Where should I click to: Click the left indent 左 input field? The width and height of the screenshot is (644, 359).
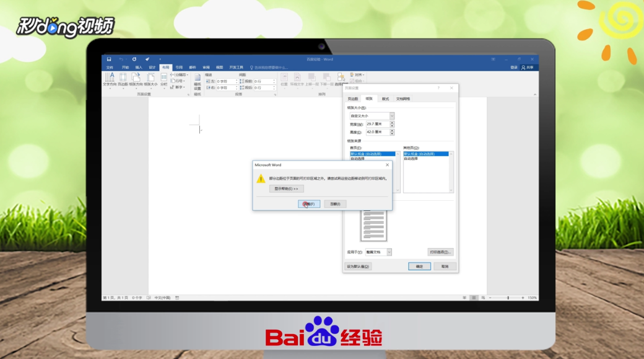pos(226,81)
